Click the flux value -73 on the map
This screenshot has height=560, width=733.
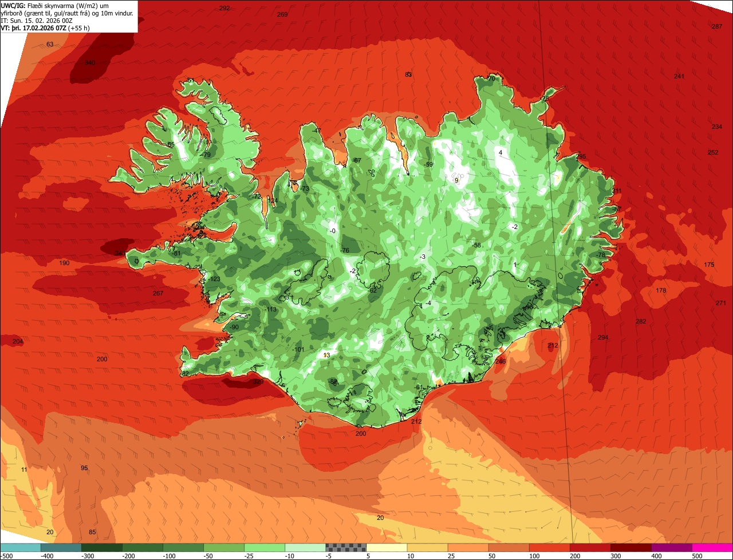tap(304, 188)
